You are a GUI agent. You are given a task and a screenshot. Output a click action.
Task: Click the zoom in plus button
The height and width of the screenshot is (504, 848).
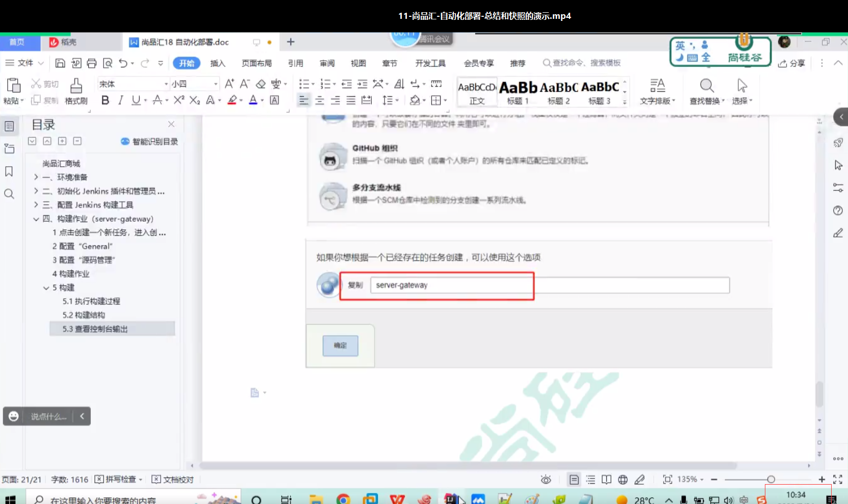tap(821, 480)
